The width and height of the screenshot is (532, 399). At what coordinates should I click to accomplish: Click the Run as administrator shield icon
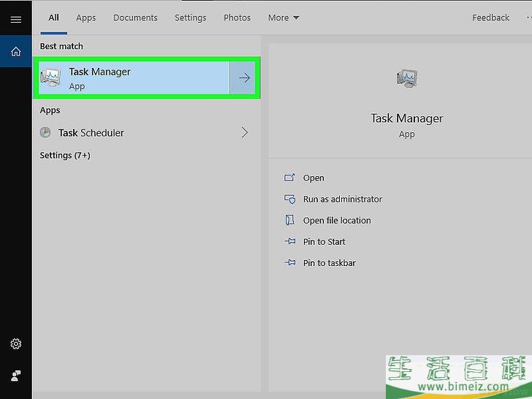click(x=289, y=199)
